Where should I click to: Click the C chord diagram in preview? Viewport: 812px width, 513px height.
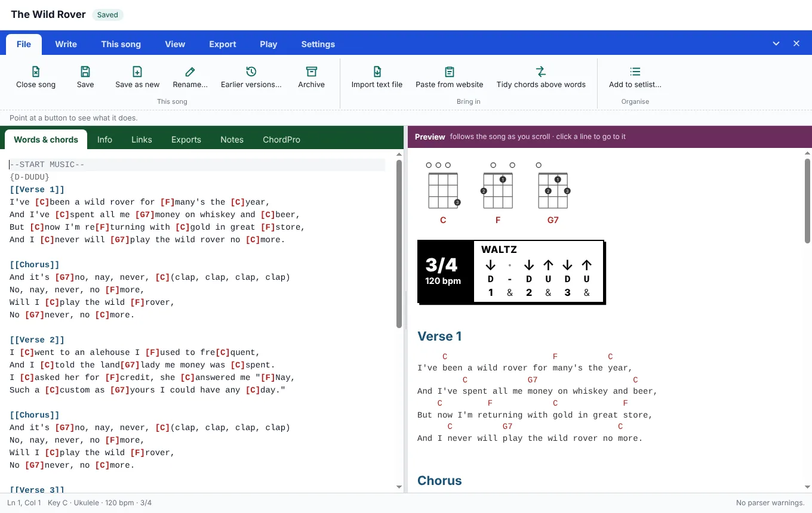point(443,193)
